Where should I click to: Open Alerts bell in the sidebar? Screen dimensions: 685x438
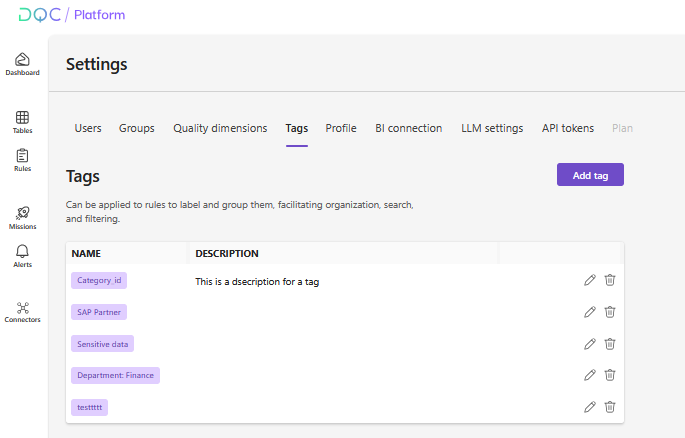coord(22,255)
